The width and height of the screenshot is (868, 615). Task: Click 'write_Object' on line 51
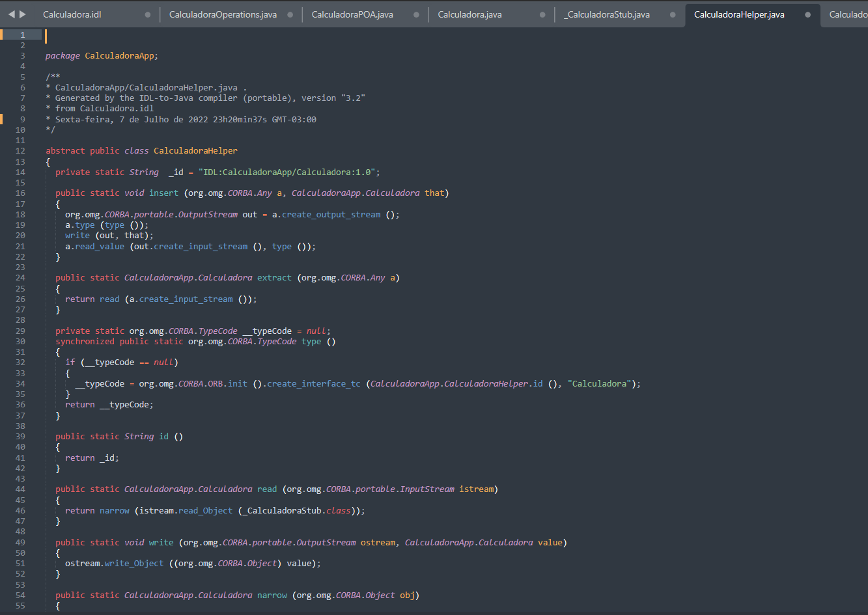134,563
